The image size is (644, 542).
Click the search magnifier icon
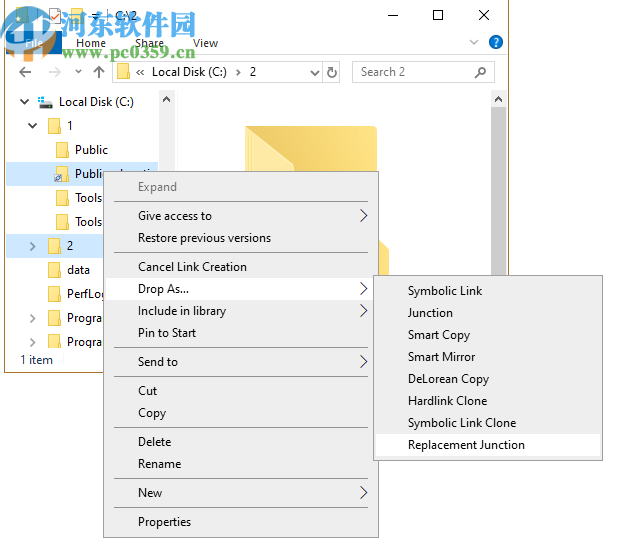[480, 72]
